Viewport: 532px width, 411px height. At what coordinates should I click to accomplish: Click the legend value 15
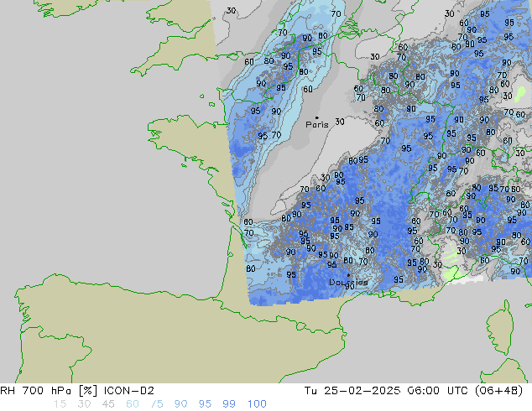click(x=60, y=404)
